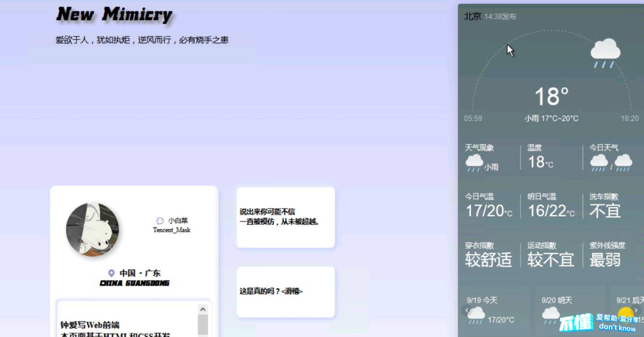Click the New Mimicry site title
The image size is (644, 337).
114,14
